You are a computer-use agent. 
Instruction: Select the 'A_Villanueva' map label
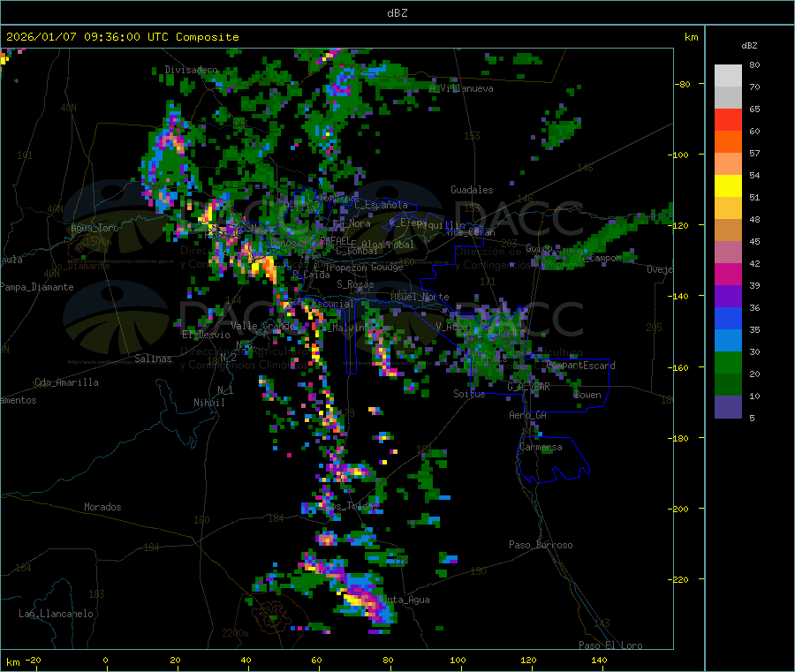coord(461,88)
